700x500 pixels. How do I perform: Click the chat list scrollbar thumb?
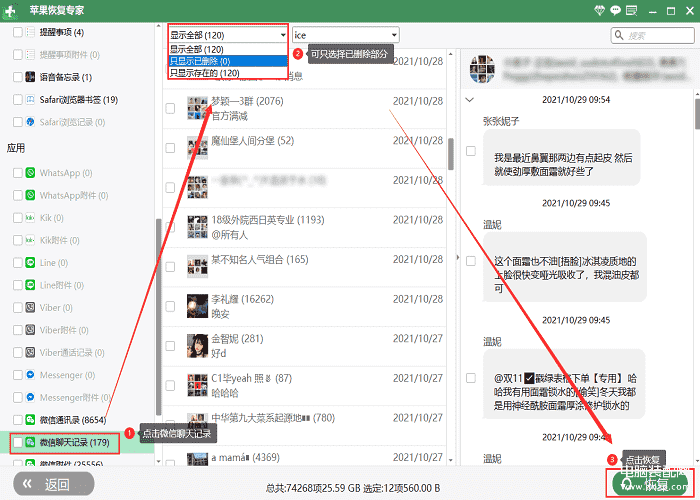tap(450, 154)
